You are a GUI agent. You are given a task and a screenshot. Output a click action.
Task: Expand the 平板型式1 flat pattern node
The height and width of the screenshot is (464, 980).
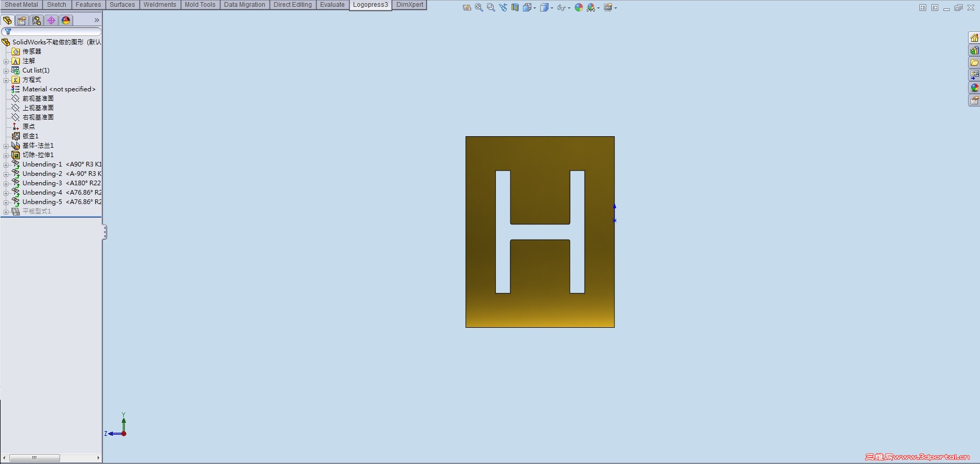click(6, 211)
